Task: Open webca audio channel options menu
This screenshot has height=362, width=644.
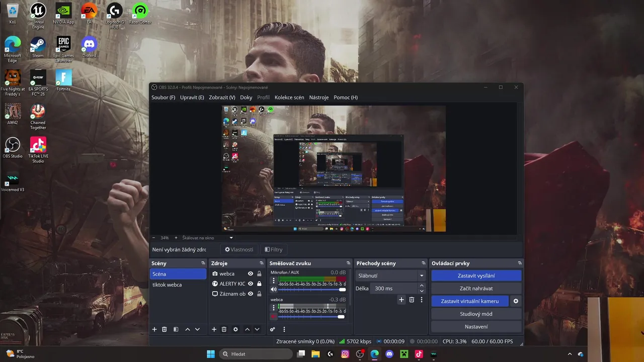Action: click(x=274, y=307)
